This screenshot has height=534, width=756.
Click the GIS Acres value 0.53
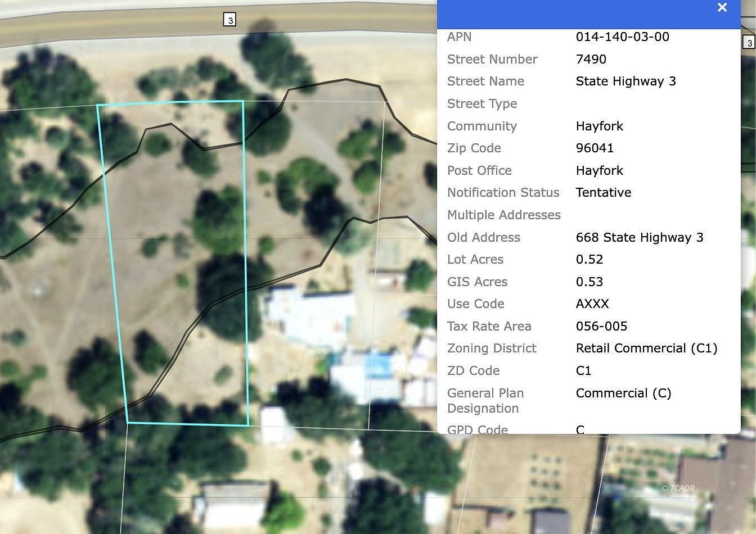pyautogui.click(x=589, y=282)
